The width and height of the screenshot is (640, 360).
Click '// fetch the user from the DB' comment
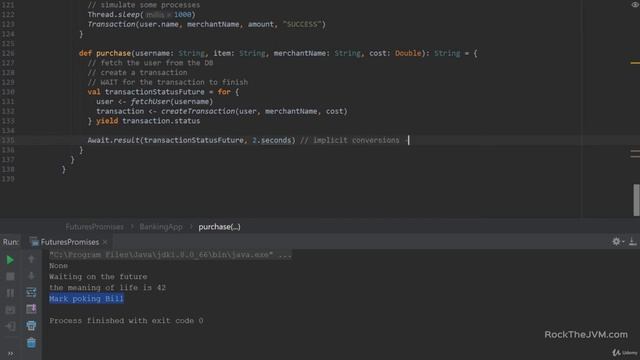click(150, 63)
